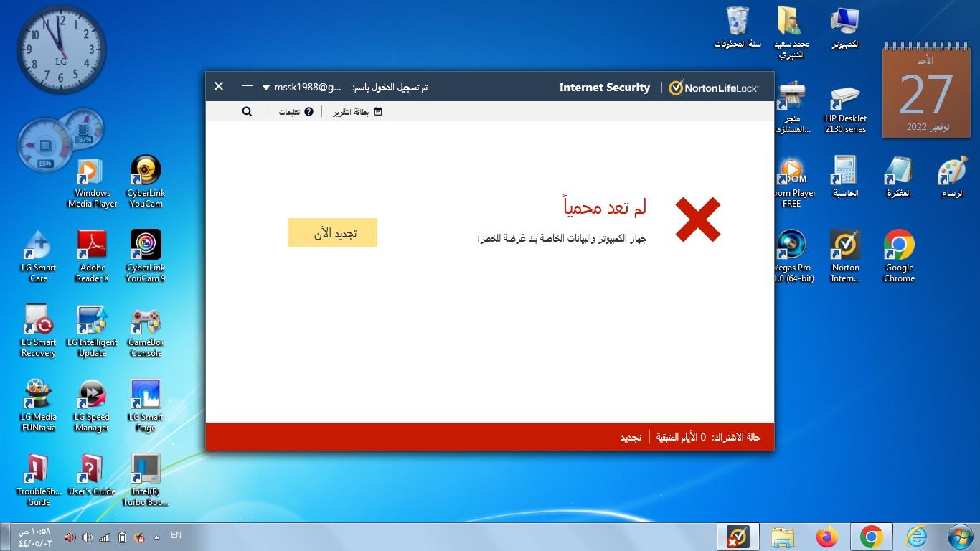This screenshot has width=980, height=551.
Task: Select the Google Chrome desktop shortcut
Action: [899, 256]
